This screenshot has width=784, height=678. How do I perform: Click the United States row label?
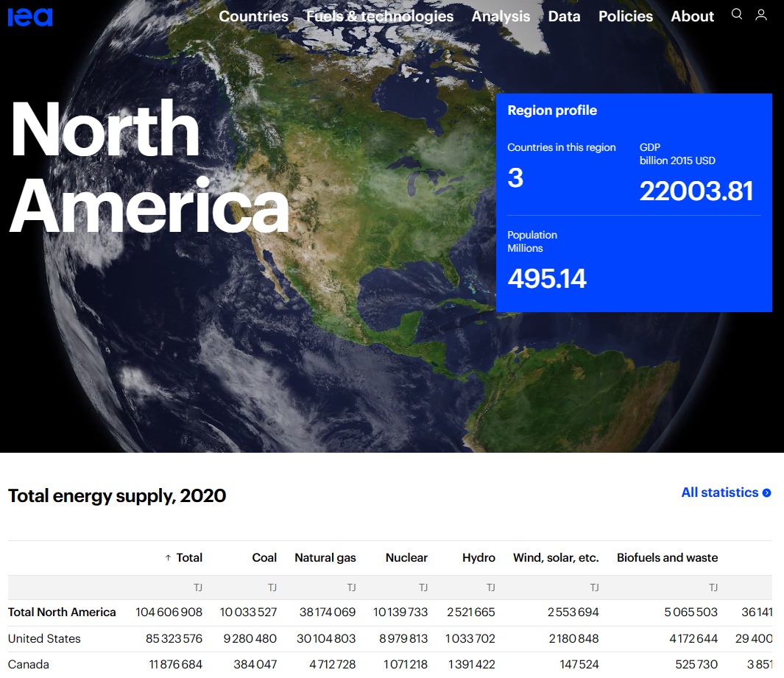44,638
